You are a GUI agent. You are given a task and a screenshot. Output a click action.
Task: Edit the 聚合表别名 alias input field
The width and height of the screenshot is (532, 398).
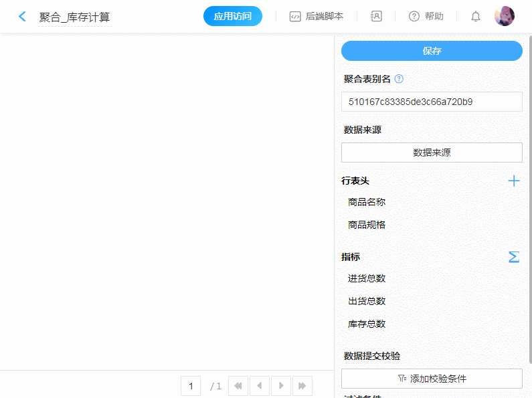432,102
